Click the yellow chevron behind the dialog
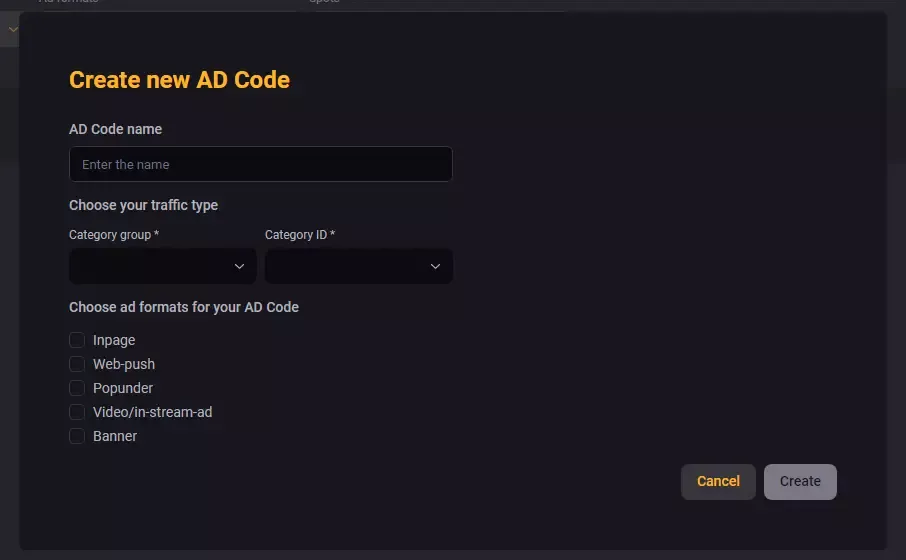Viewport: 906px width, 560px height. click(12, 30)
